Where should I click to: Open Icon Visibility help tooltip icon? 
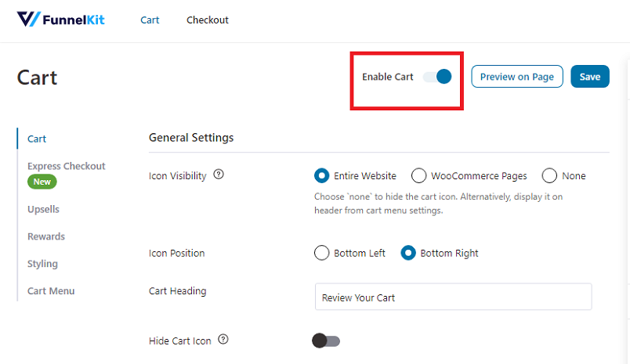coord(219,175)
